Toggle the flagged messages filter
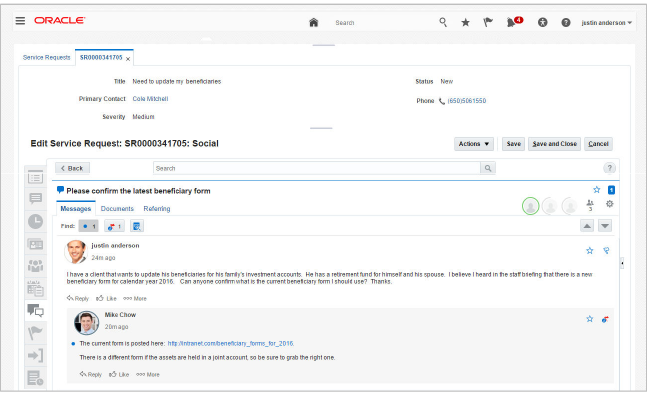 [114, 226]
